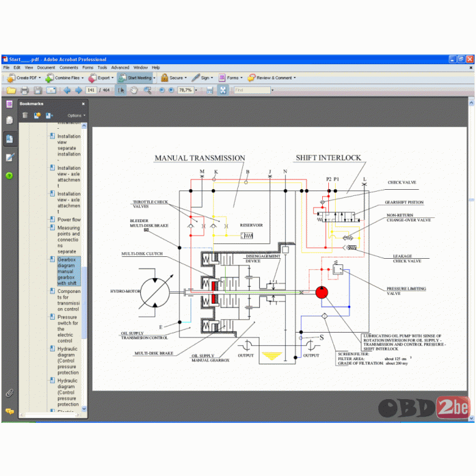Image resolution: width=476 pixels, height=476 pixels.
Task: Click the page number field showing 141
Action: 91,90
